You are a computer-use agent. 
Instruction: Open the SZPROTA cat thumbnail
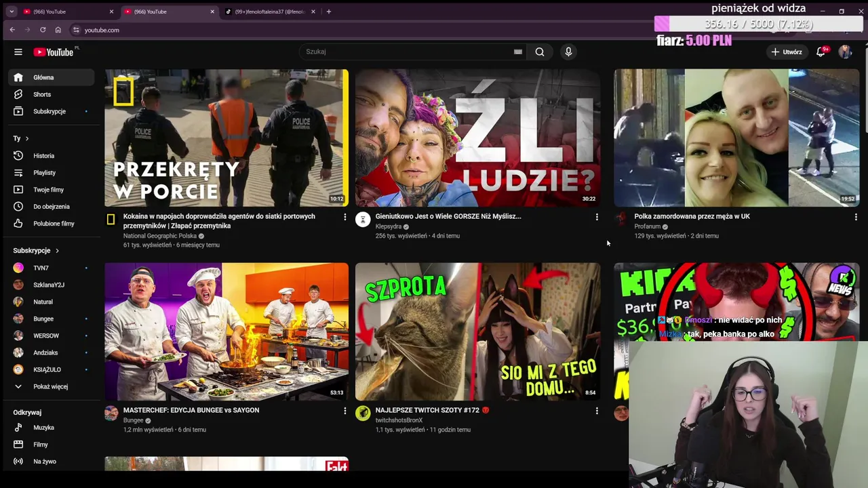tap(477, 331)
